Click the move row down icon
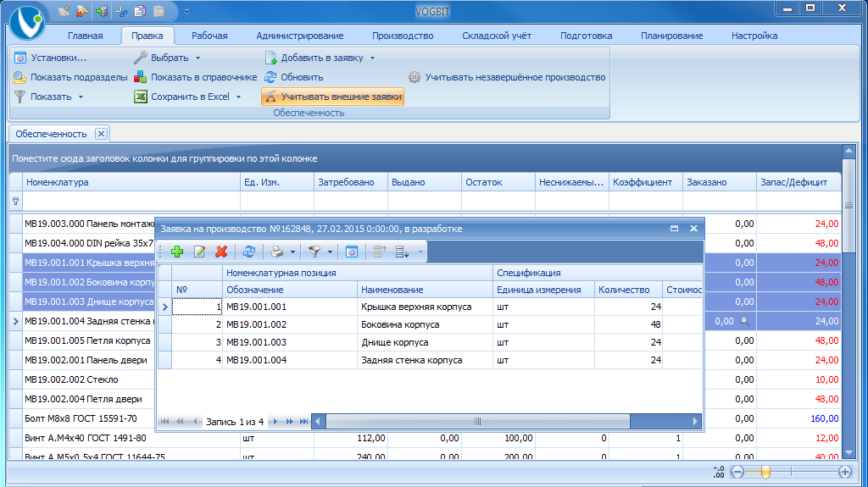 (402, 252)
